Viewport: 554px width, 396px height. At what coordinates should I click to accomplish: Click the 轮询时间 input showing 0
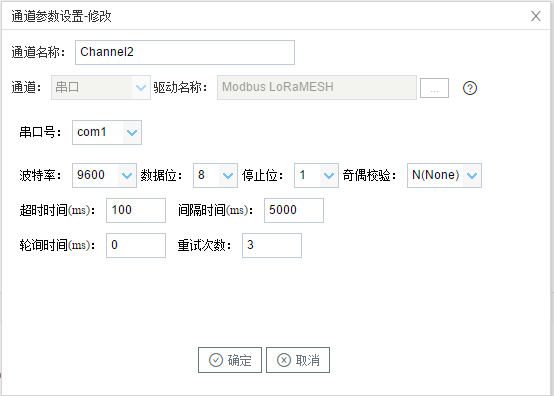point(136,245)
